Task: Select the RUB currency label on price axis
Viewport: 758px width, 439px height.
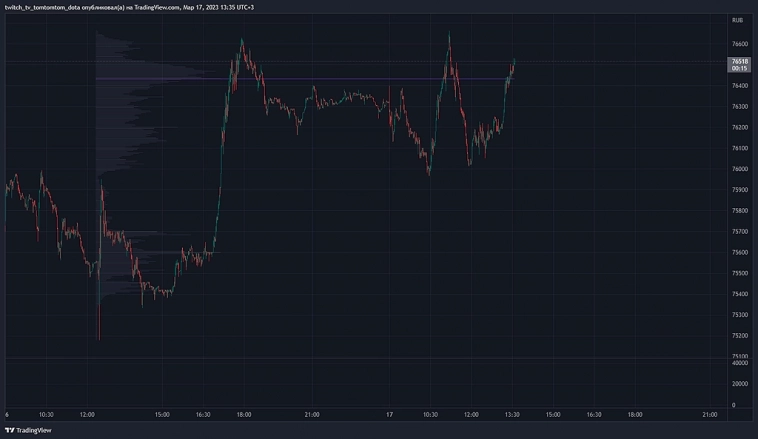Action: [737, 20]
